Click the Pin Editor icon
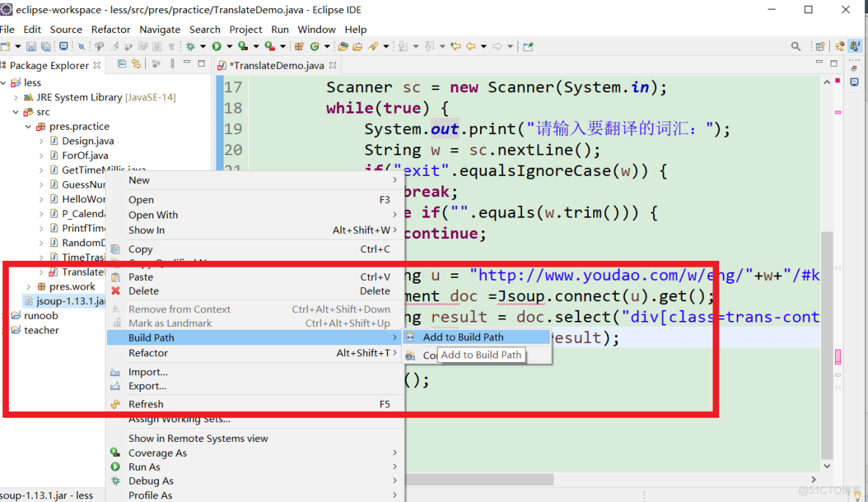 (528, 46)
